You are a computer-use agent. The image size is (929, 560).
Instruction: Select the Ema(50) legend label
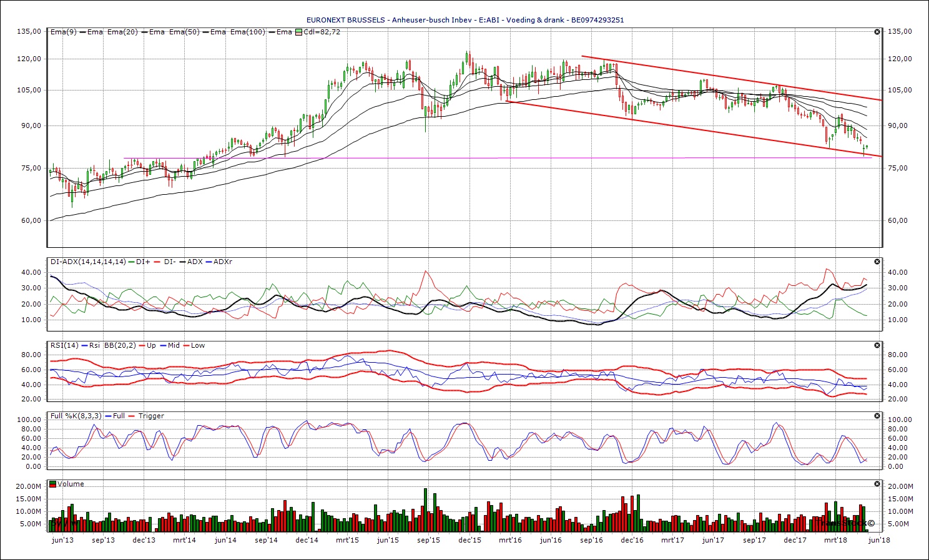184,32
